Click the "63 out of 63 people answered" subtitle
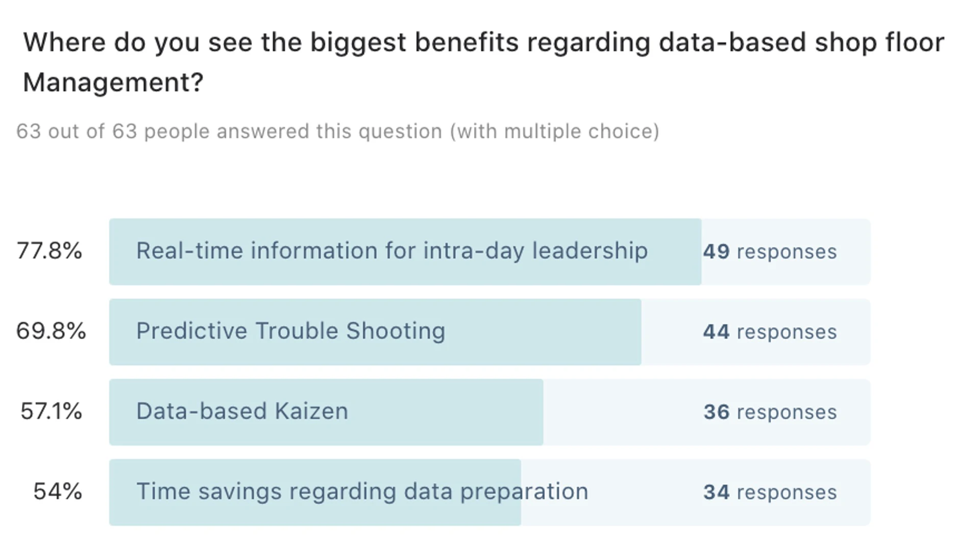980x551 pixels. coord(337,132)
